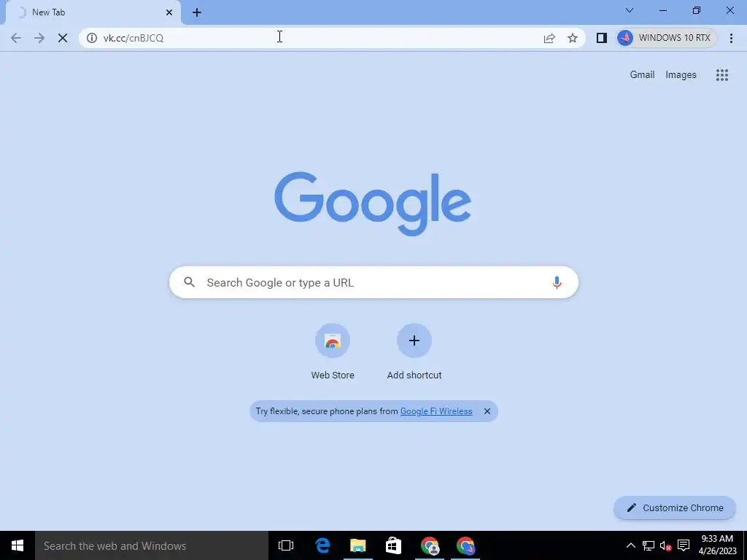Viewport: 747px width, 560px height.
Task: Open Task View on taskbar
Action: click(x=286, y=545)
